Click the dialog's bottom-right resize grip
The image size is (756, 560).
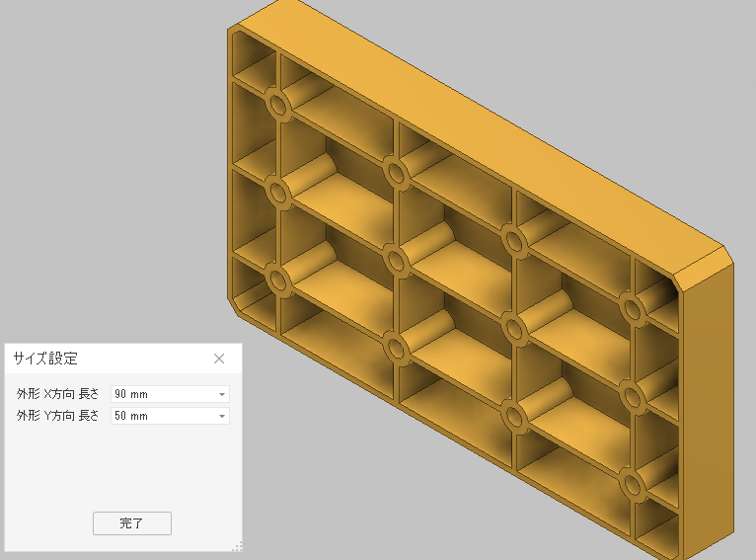point(237,546)
